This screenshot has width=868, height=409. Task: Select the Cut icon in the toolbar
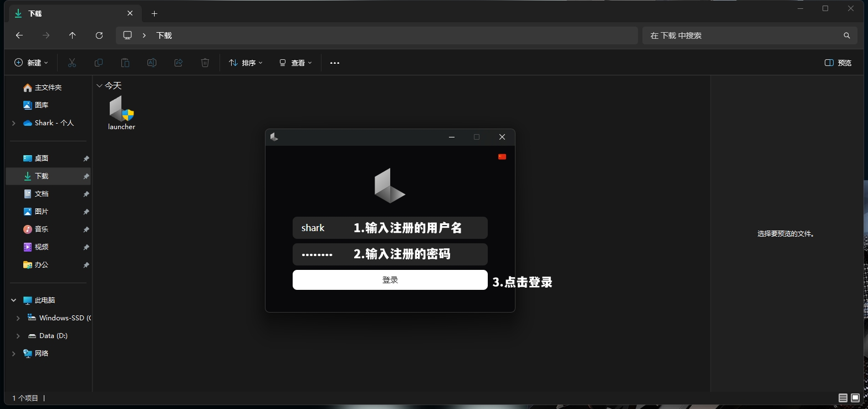click(x=72, y=63)
